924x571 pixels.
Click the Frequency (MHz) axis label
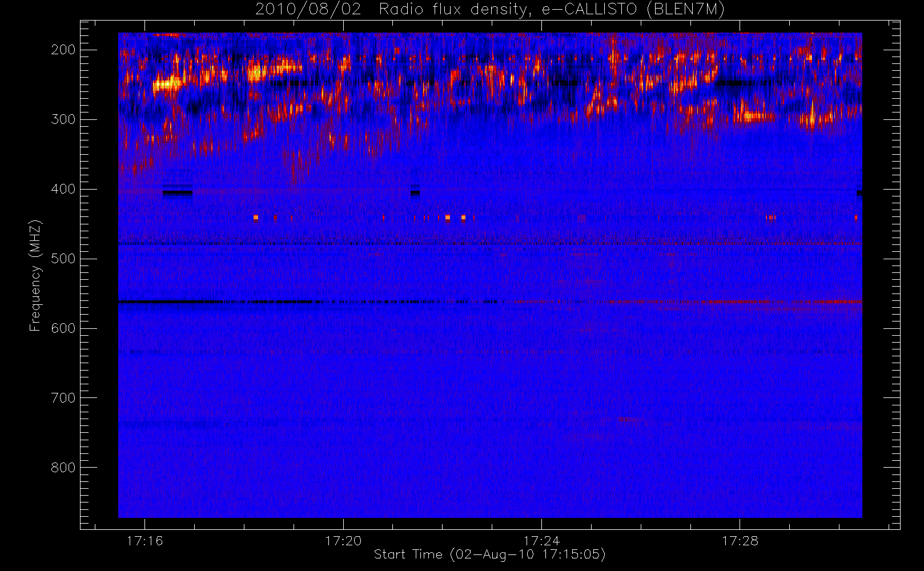(35, 275)
